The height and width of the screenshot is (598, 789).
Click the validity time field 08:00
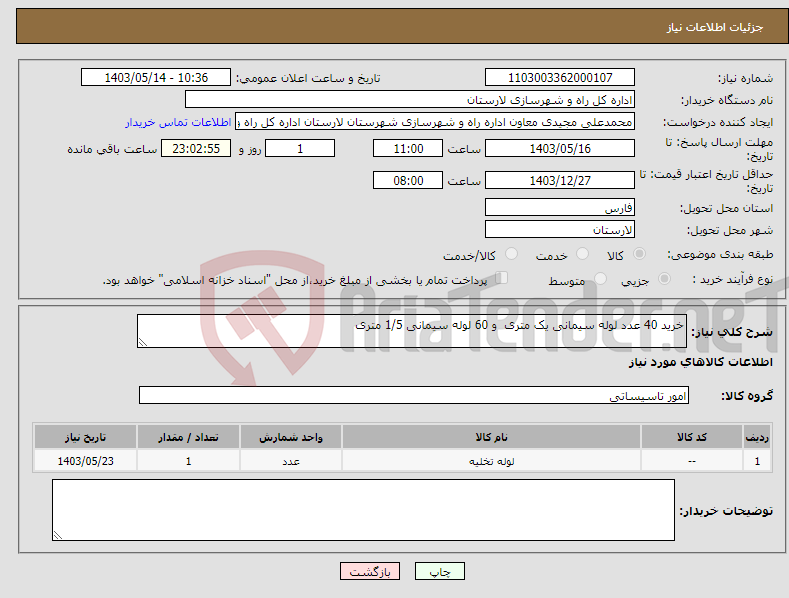[408, 180]
